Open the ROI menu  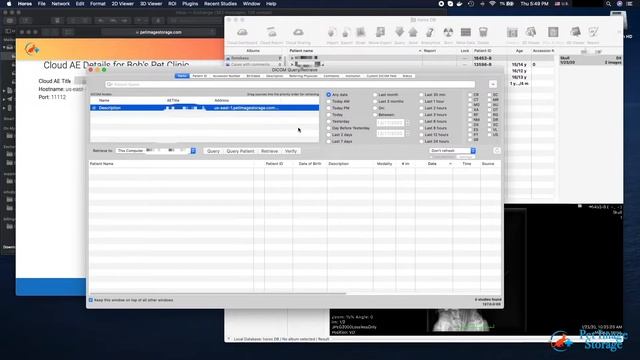pyautogui.click(x=172, y=4)
